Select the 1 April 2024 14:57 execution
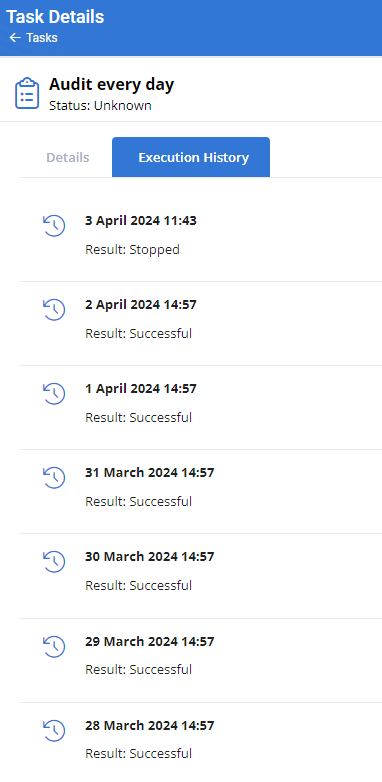 201,407
